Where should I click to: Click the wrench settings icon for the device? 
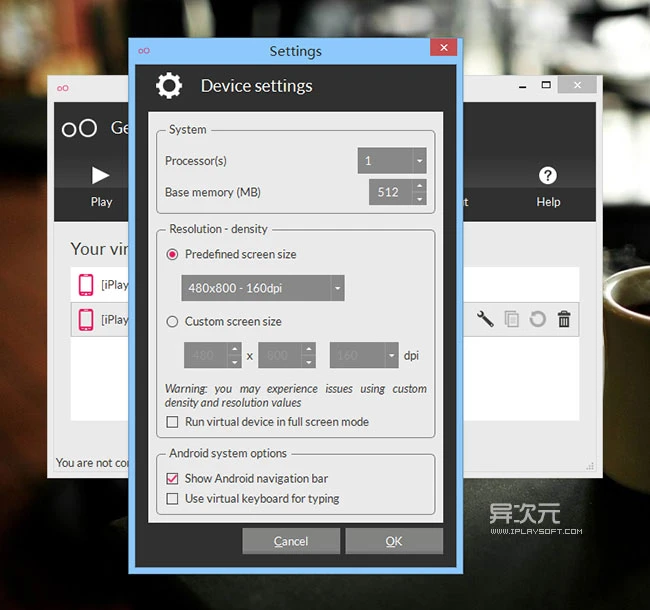pos(485,319)
